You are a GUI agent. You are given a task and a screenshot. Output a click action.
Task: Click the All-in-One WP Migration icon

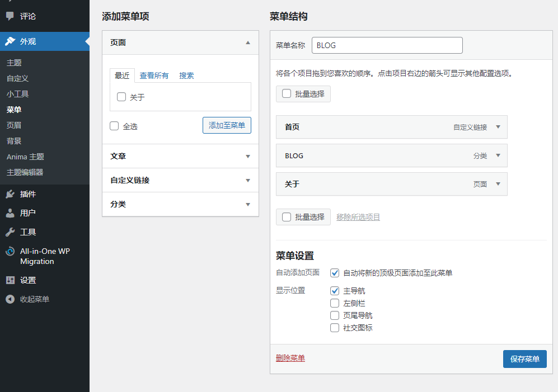(x=10, y=252)
